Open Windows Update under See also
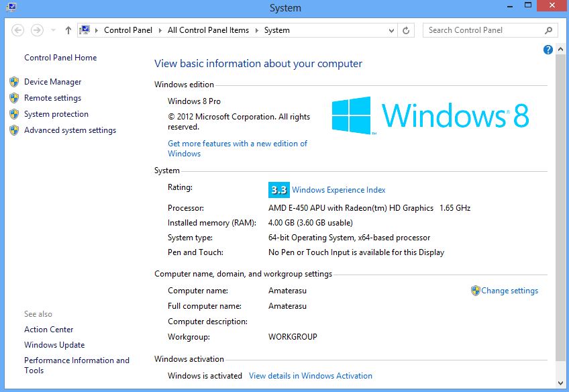Viewport: 569px width, 392px height. click(x=54, y=345)
